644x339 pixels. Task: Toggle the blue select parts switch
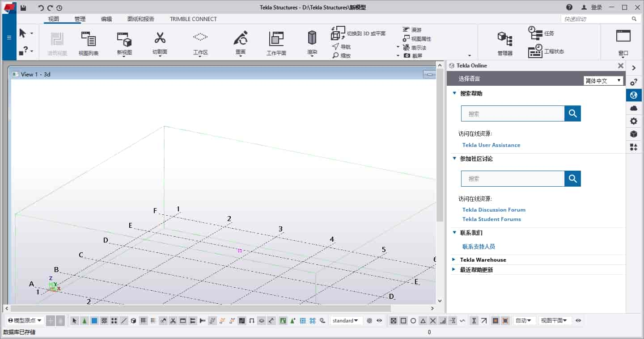(x=94, y=320)
